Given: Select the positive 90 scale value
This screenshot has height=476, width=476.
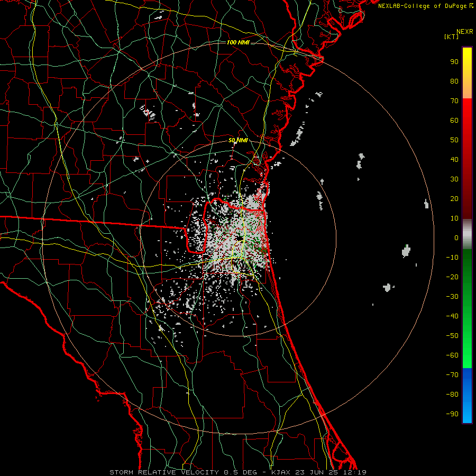Looking at the screenshot, I should click(x=454, y=62).
